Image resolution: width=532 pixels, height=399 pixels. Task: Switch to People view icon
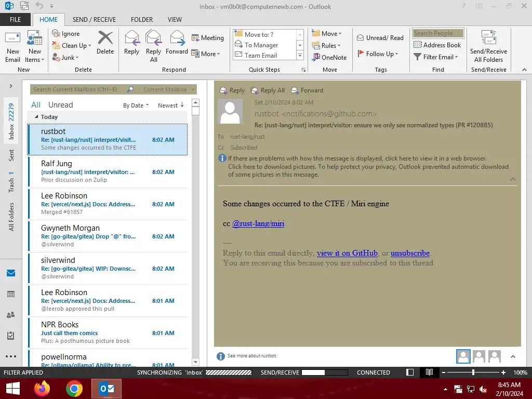[x=11, y=315]
